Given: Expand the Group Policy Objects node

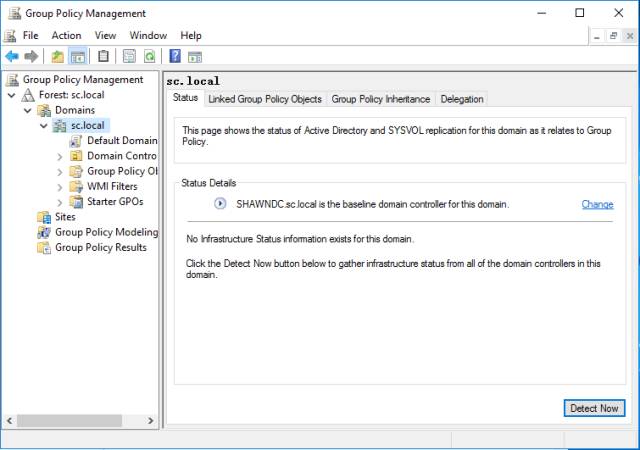Looking at the screenshot, I should [x=60, y=172].
